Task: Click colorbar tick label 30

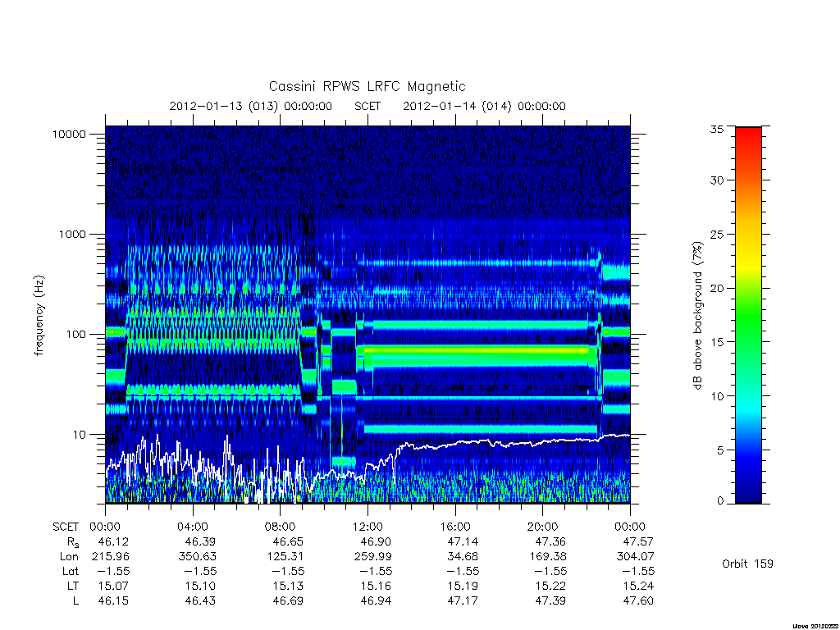Action: point(717,180)
